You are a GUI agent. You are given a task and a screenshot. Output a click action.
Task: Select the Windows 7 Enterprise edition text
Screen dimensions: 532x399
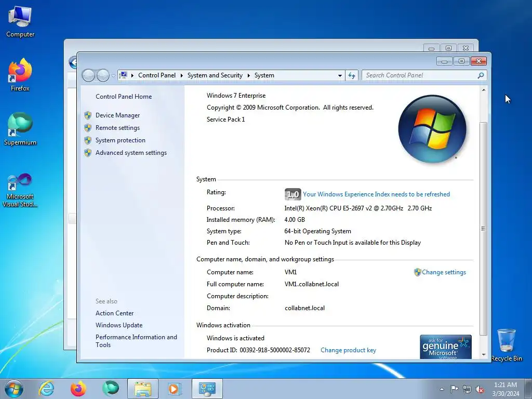point(236,96)
